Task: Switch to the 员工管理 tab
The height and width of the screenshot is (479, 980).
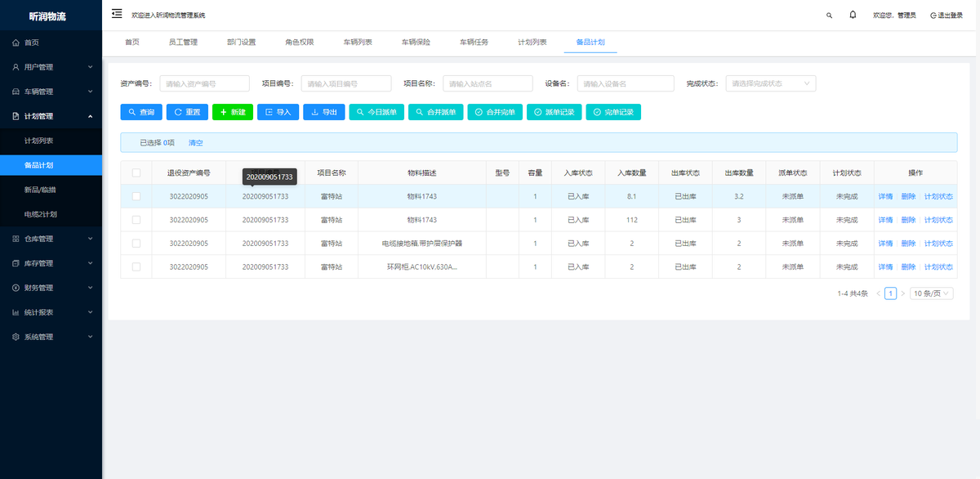Action: tap(183, 42)
